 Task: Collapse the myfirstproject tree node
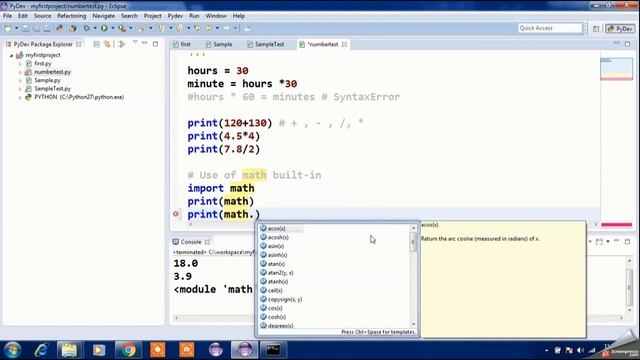pos(11,55)
